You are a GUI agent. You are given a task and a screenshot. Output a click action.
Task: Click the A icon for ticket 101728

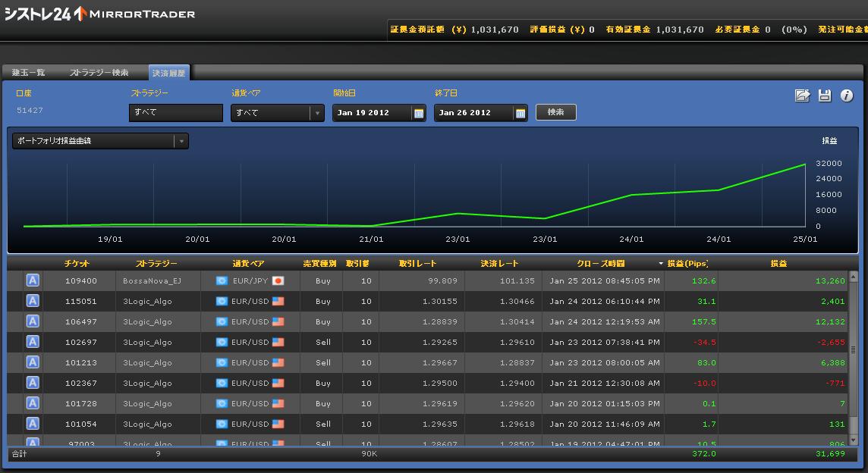(x=33, y=403)
